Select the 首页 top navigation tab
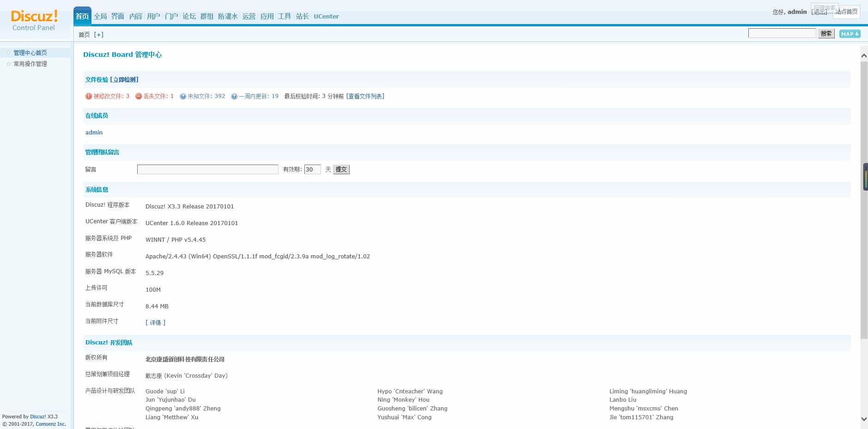The image size is (868, 429). [82, 16]
